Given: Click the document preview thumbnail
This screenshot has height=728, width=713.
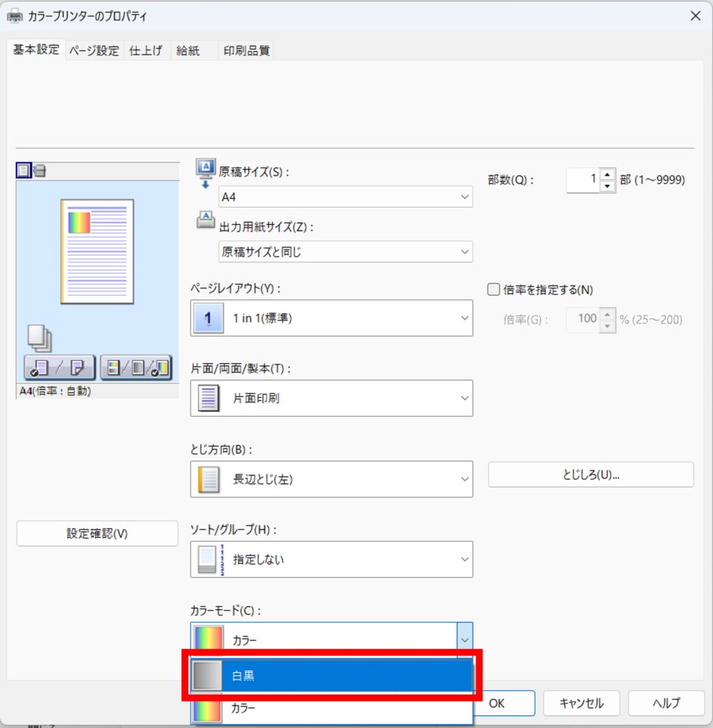Looking at the screenshot, I should coord(97,251).
